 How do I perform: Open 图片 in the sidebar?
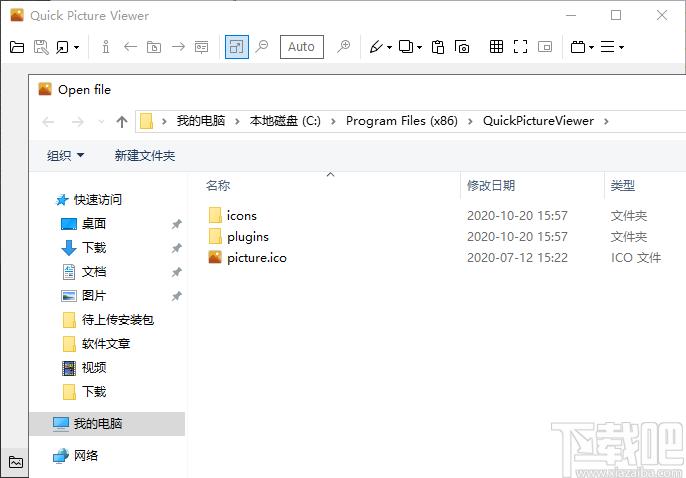click(x=83, y=296)
